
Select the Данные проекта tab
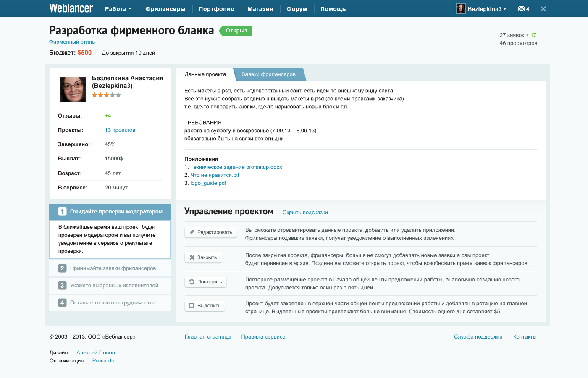point(205,74)
